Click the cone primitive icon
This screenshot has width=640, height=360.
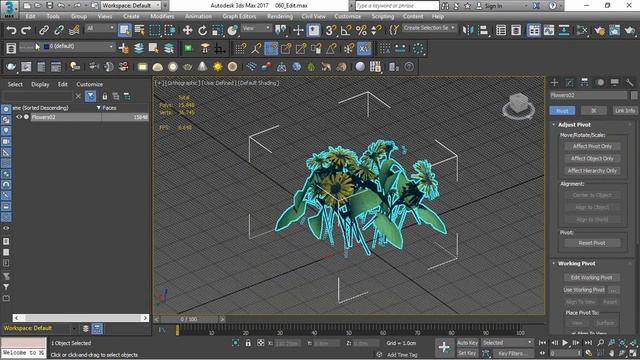pyautogui.click(x=202, y=67)
